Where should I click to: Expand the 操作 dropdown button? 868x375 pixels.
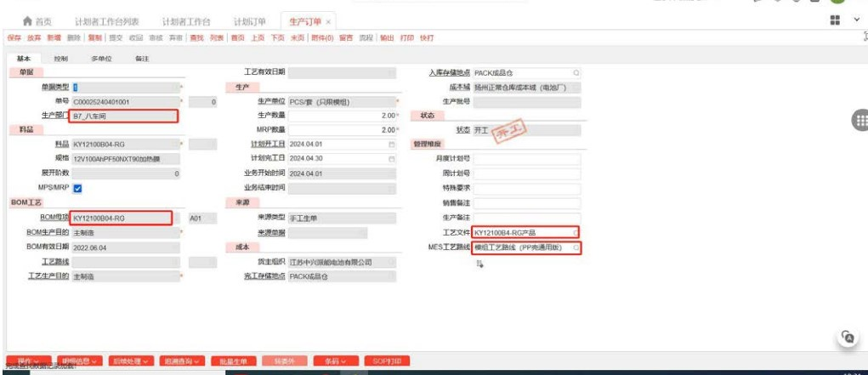coord(29,361)
